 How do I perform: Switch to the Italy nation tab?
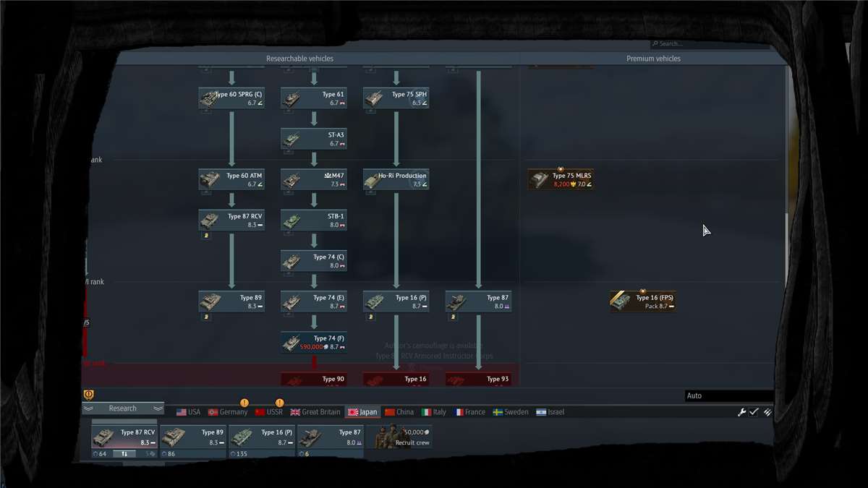434,412
